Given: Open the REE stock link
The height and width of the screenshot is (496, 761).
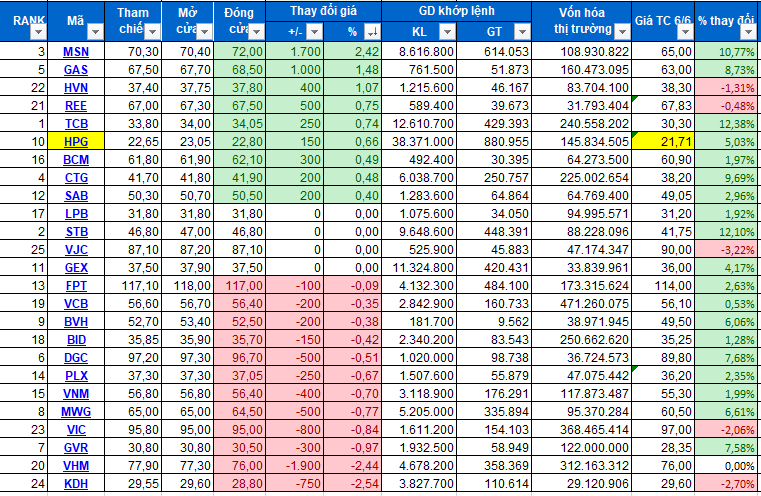Looking at the screenshot, I should [x=76, y=106].
